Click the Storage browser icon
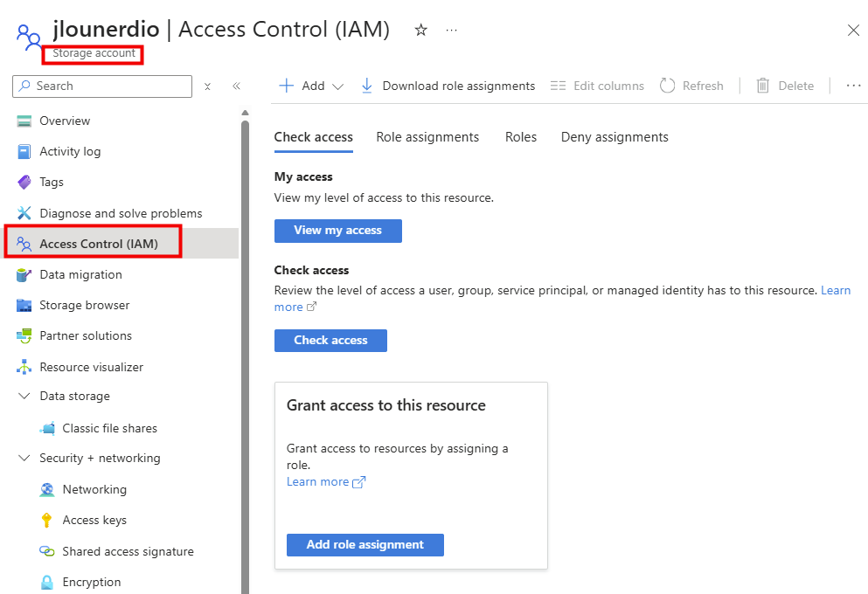The width and height of the screenshot is (868, 594). [x=24, y=305]
